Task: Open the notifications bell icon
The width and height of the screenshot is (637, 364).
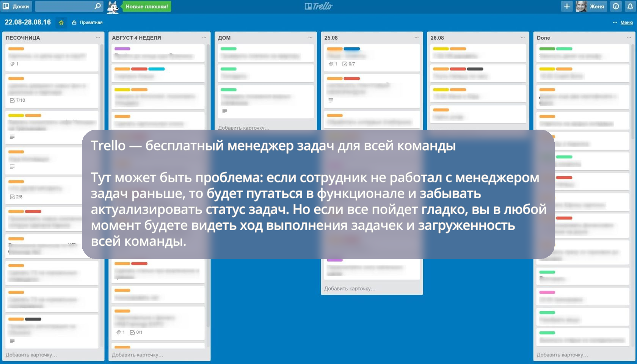Action: coord(630,6)
